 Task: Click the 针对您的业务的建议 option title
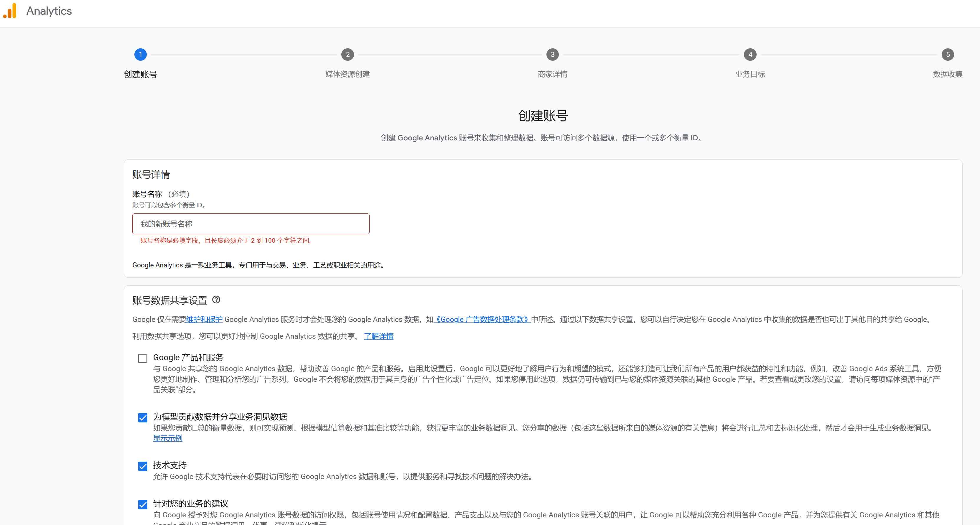click(191, 503)
